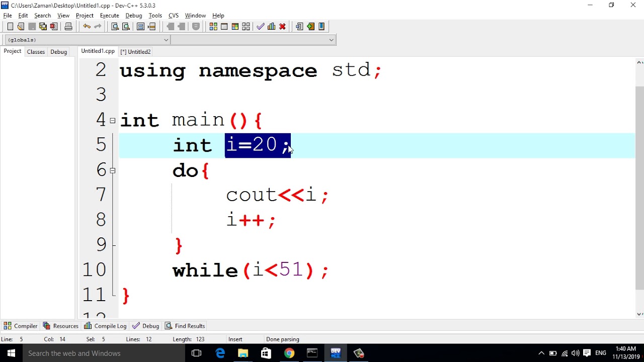Screen dimensions: 644x362
Task: Open the Compile Log bottom tab
Action: click(105, 326)
